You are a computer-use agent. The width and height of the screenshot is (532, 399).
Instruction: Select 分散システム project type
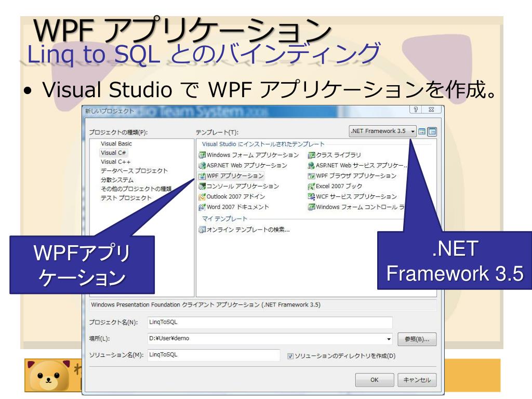[117, 180]
